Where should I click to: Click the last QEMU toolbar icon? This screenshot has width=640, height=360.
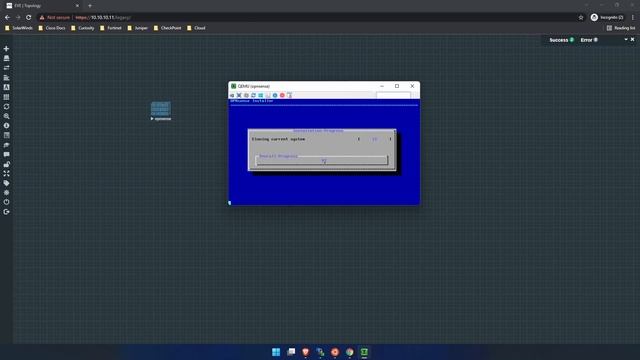[x=289, y=95]
